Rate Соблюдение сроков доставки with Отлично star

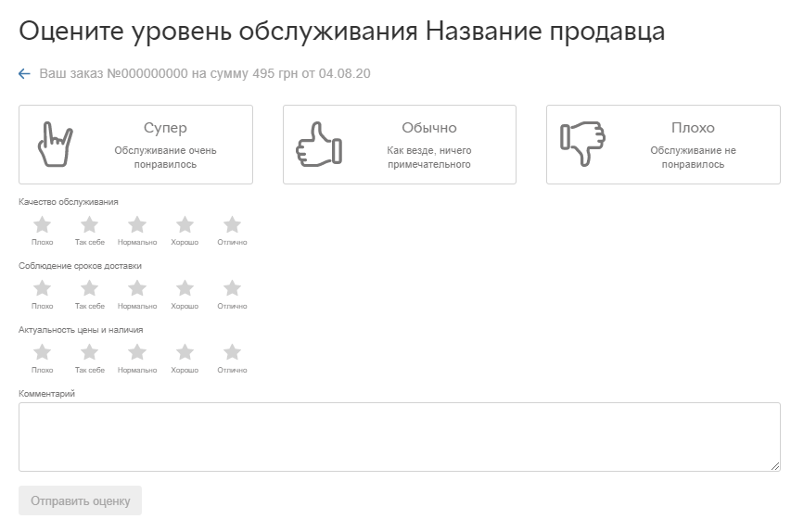[x=232, y=288]
